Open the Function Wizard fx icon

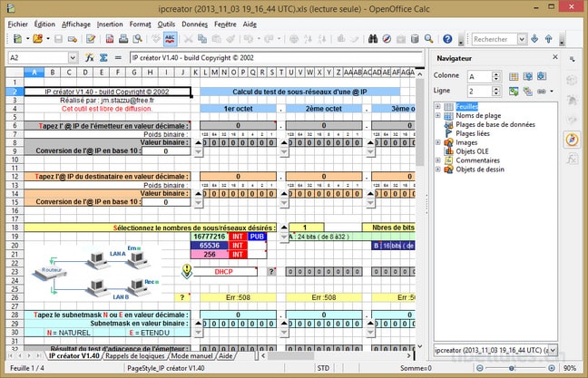click(x=89, y=58)
